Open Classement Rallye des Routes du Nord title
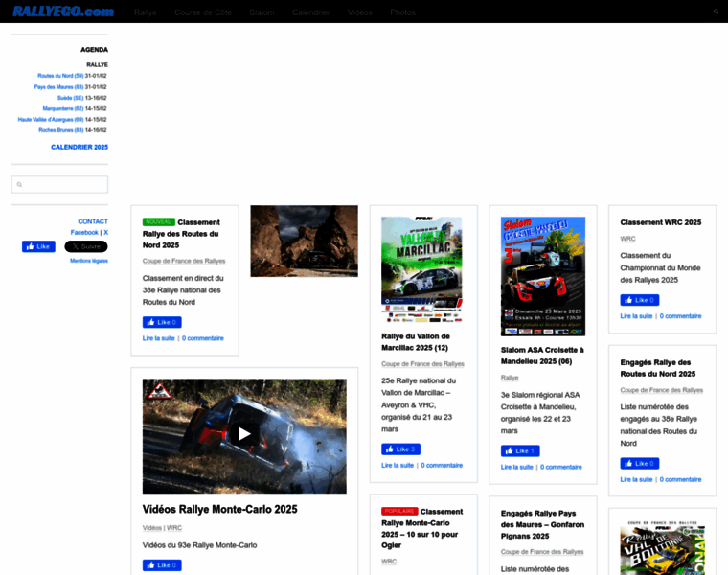The image size is (728, 575). [x=181, y=234]
